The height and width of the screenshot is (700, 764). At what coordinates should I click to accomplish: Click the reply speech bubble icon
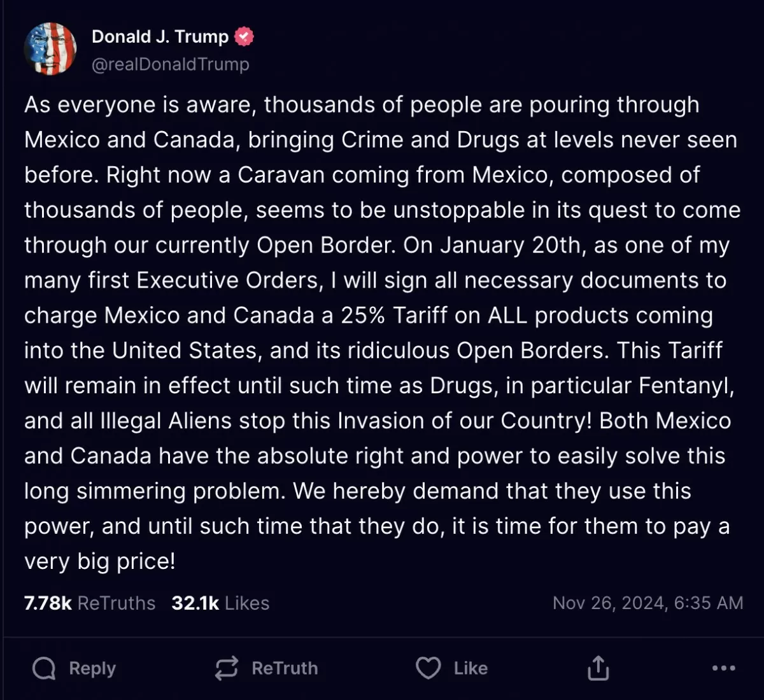[x=44, y=668]
